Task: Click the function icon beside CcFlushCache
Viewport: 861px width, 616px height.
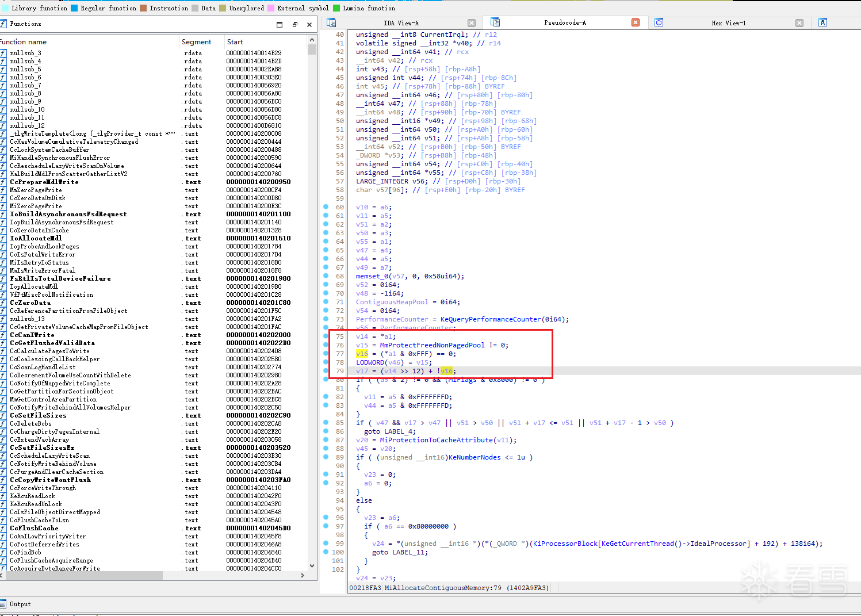Action: coord(3,528)
